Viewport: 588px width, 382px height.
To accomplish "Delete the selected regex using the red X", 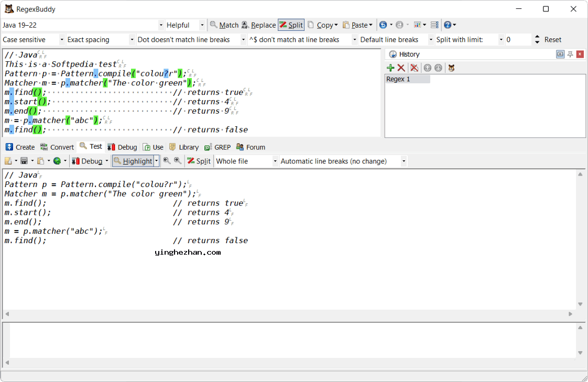I will pos(401,68).
